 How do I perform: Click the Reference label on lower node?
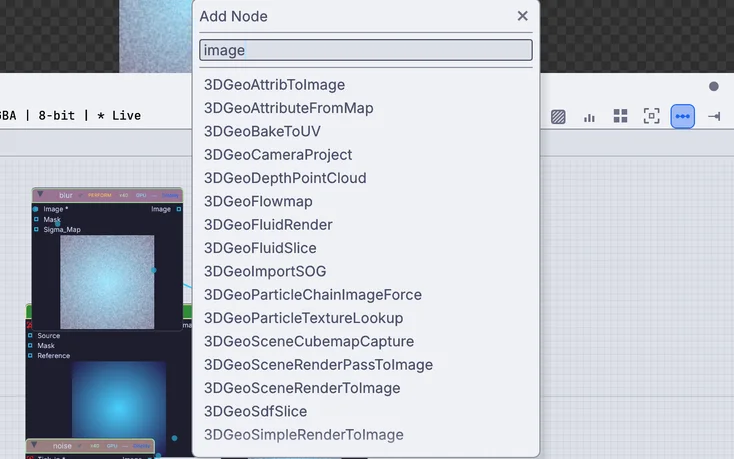click(53, 356)
